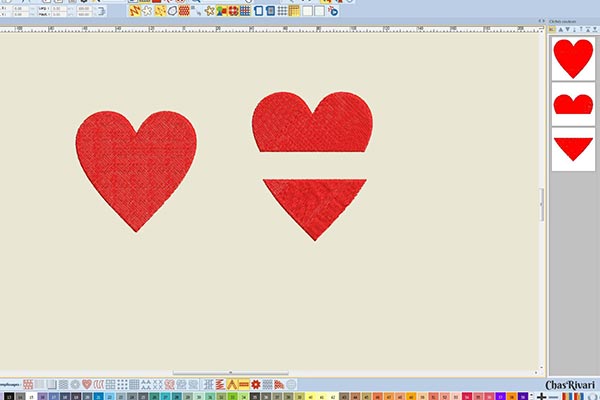Screen dimensions: 600x400
Task: Click the red gear-shaped stitch pattern icon
Action: click(x=256, y=384)
